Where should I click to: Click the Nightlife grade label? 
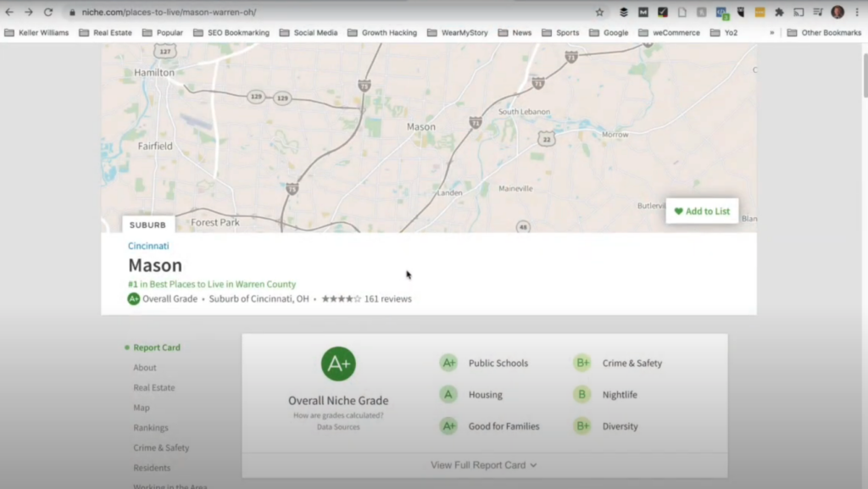(620, 394)
